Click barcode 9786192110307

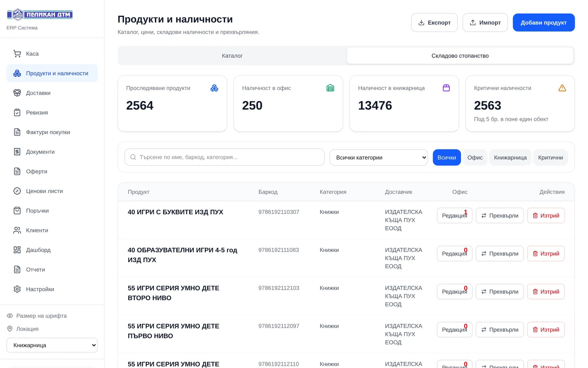pyautogui.click(x=279, y=212)
